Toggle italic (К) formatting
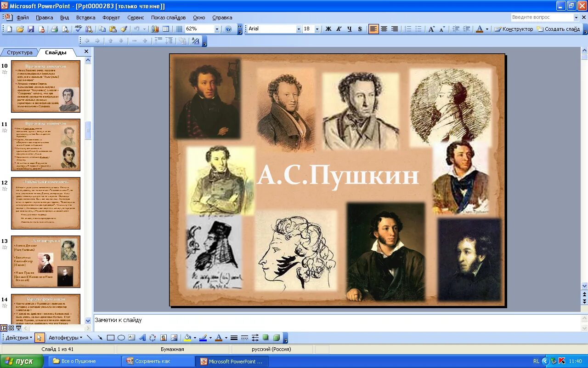 click(339, 29)
